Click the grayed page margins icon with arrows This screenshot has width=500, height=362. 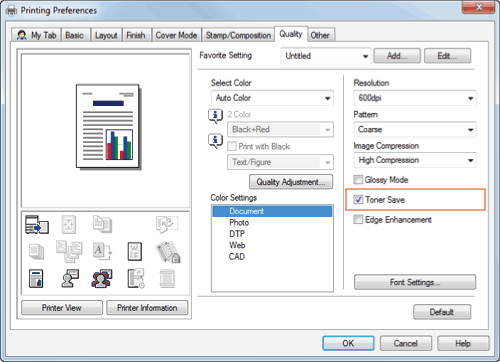tap(69, 224)
